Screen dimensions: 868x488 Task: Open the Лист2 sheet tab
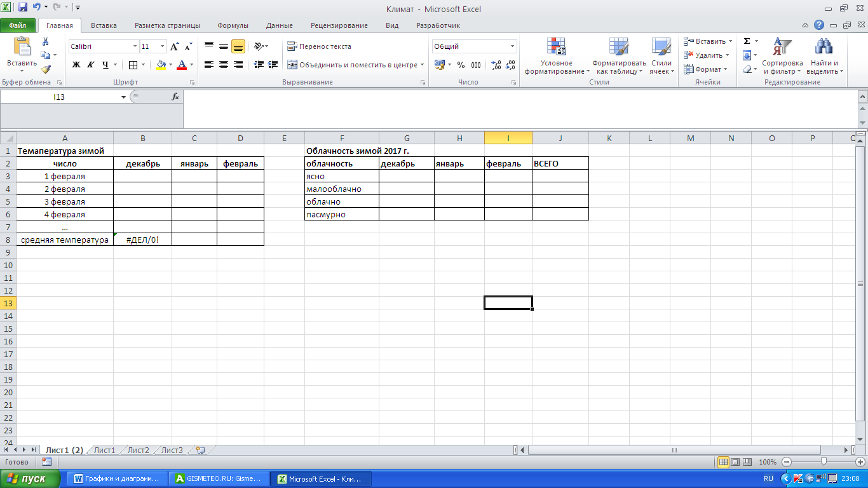pos(139,450)
